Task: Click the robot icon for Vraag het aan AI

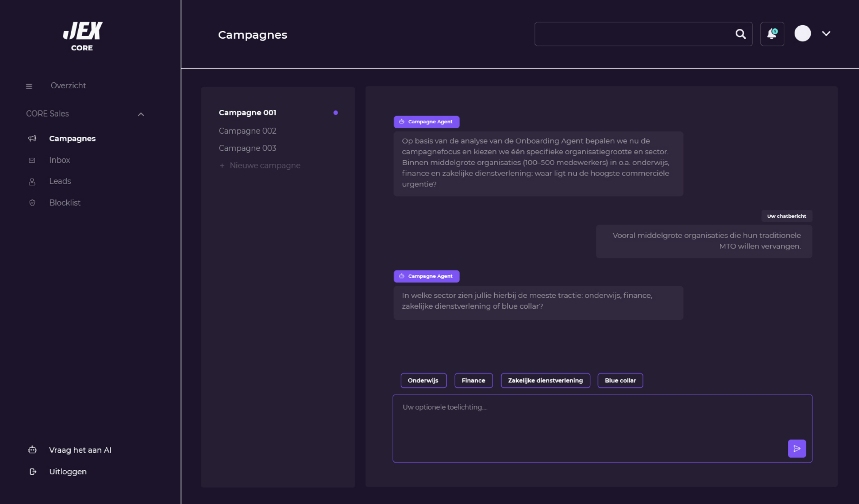Action: point(32,450)
